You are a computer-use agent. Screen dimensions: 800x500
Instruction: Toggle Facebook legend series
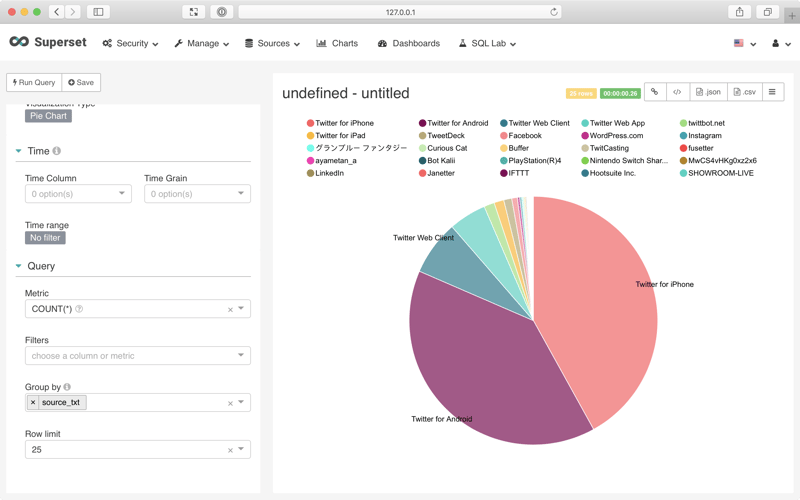point(521,136)
